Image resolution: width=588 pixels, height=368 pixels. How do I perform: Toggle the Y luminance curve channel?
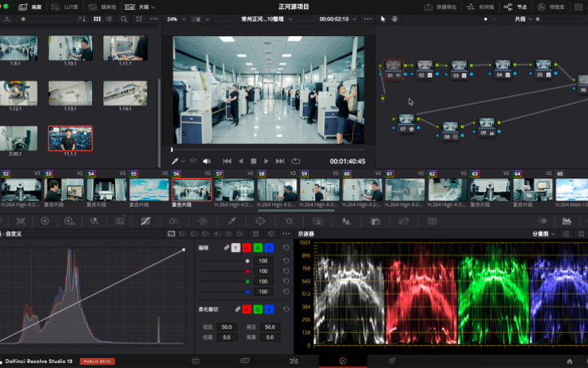[235, 248]
